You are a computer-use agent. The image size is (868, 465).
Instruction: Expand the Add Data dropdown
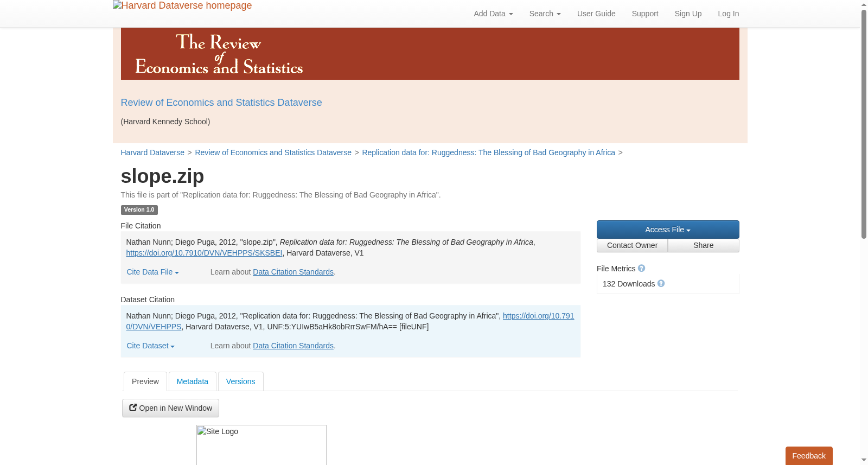click(493, 14)
